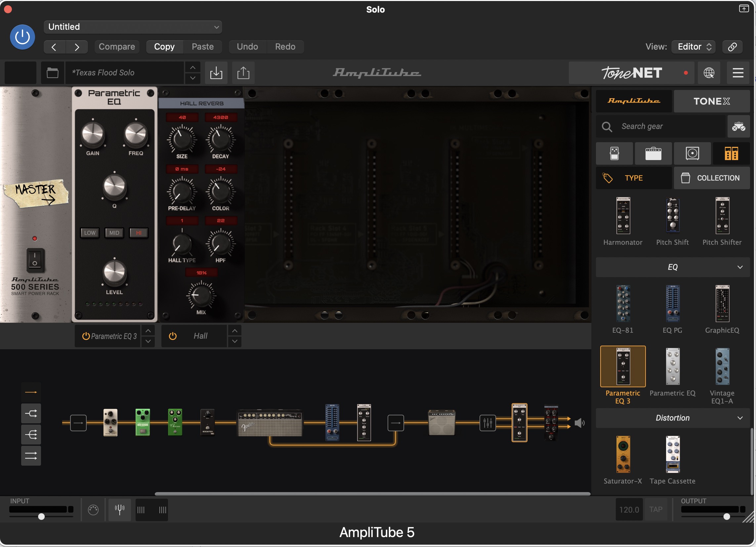The height and width of the screenshot is (547, 756).
Task: Copy the current plugin settings
Action: coord(164,47)
